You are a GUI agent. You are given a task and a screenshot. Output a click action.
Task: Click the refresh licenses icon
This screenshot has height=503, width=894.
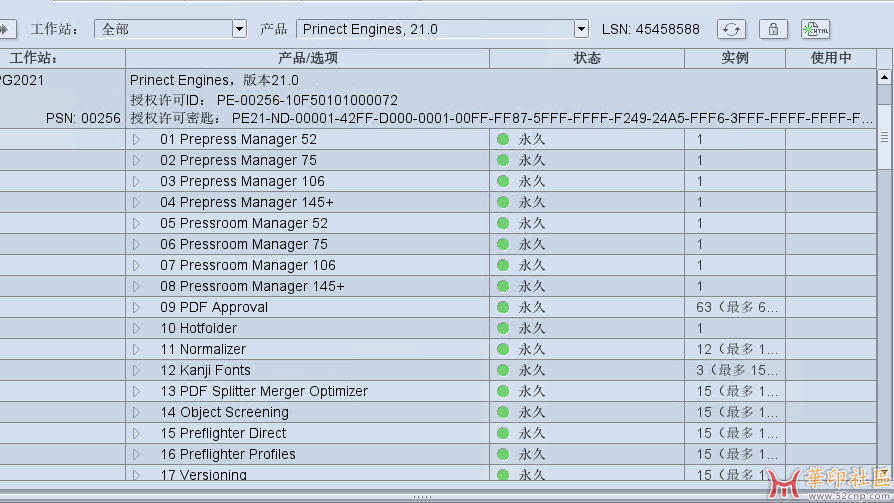coord(731,29)
